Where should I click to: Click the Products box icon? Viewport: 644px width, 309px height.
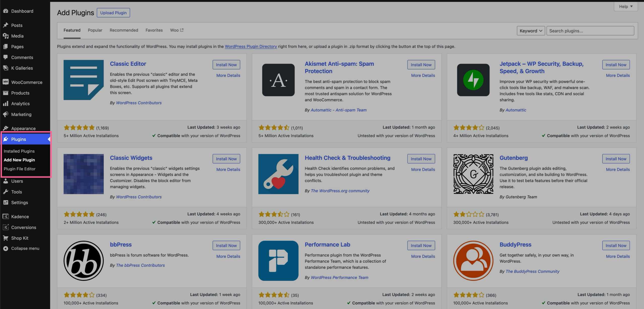(x=6, y=93)
